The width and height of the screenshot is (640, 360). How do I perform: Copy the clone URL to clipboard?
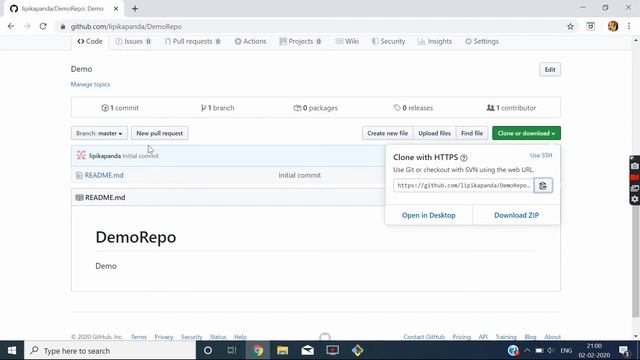543,186
